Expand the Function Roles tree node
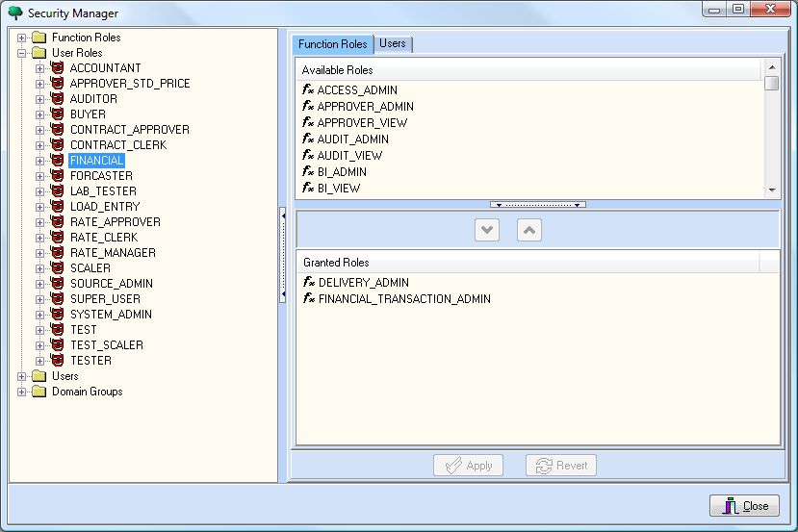Screen dimensions: 798x532 pos(21,38)
